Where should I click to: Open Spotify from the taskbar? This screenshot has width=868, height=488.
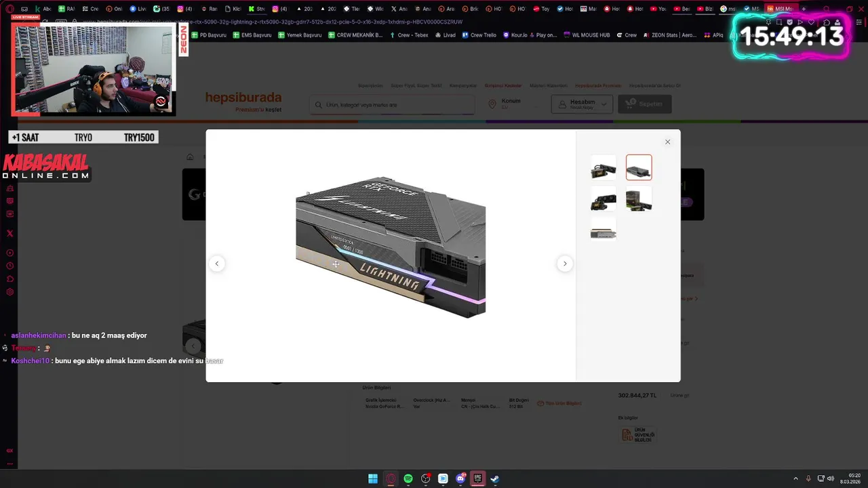tap(408, 479)
